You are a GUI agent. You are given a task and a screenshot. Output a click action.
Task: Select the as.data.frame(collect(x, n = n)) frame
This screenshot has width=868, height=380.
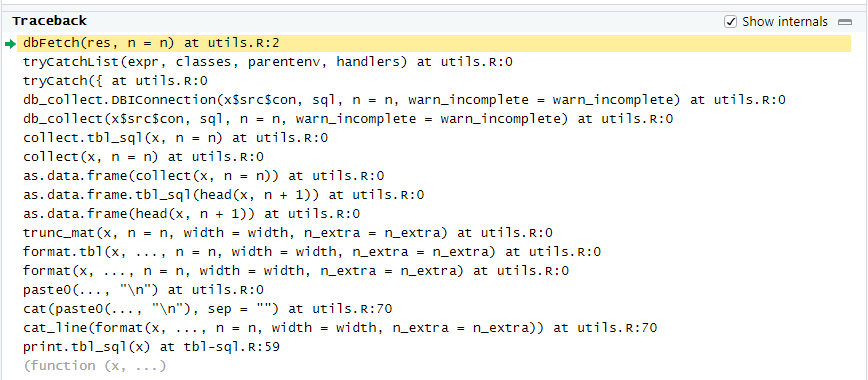[203, 176]
